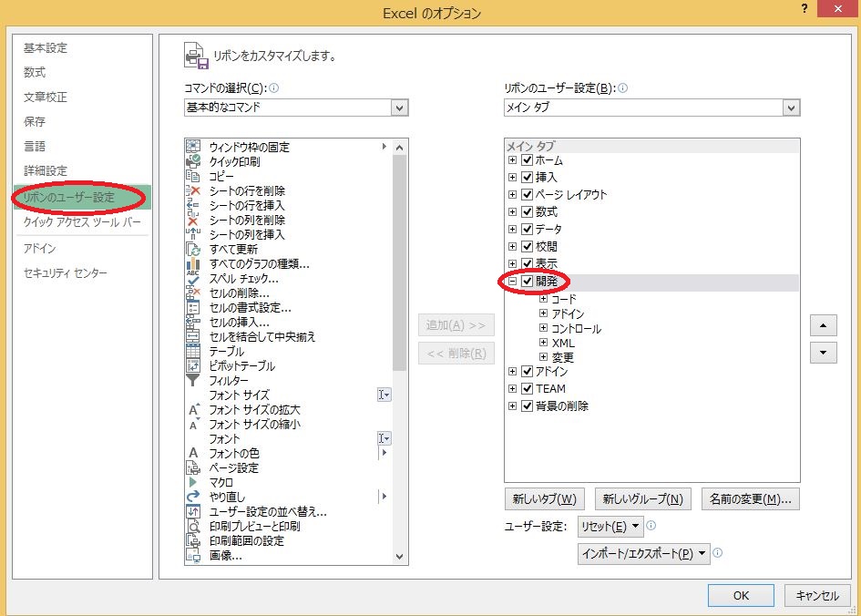This screenshot has width=861, height=616.
Task: Open the 数式 options category
Action: click(34, 72)
